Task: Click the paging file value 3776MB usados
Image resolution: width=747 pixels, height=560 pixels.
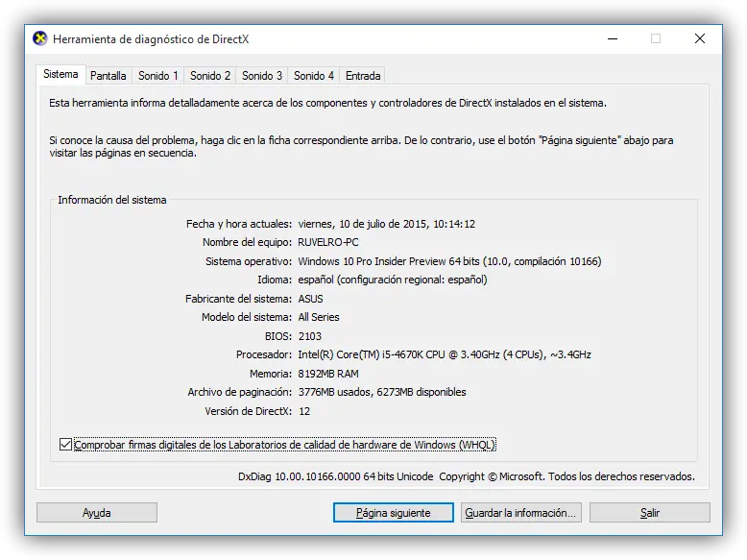Action: click(x=382, y=392)
